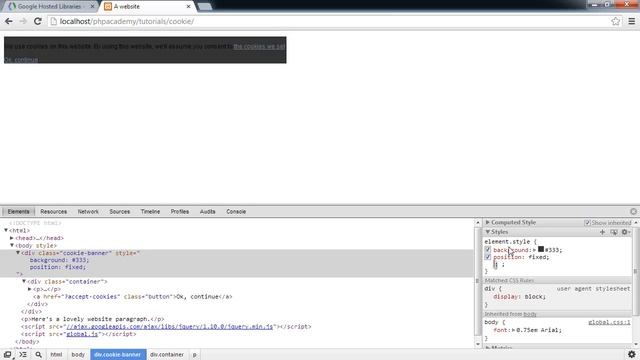Close DevTools with the circular close icon
Screen dimensions: 640x360
tap(633, 211)
